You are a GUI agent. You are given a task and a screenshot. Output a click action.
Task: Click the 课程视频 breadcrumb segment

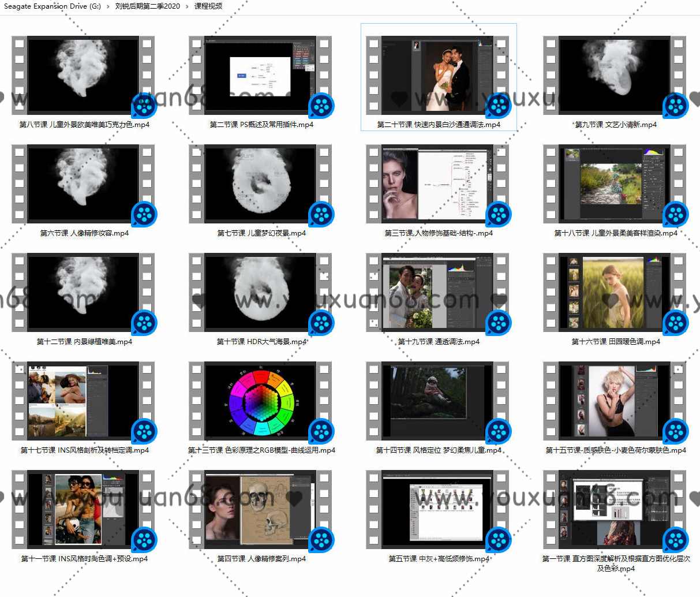point(208,6)
